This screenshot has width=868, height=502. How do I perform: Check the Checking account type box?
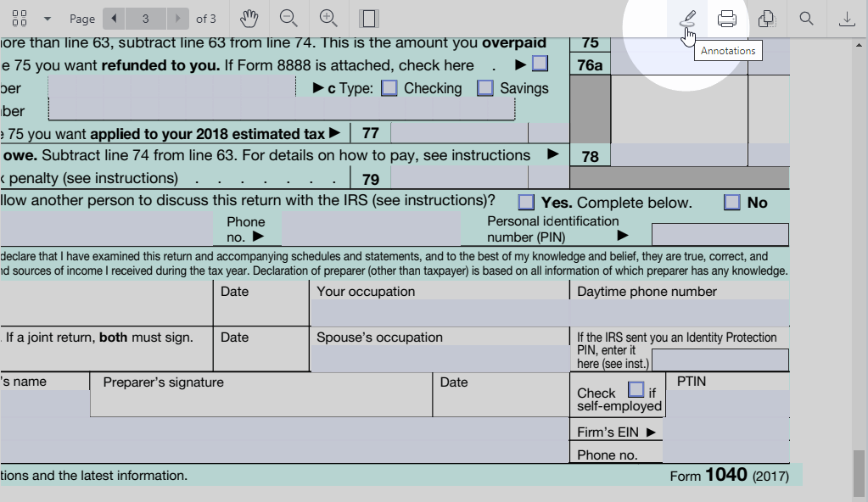[x=389, y=88]
